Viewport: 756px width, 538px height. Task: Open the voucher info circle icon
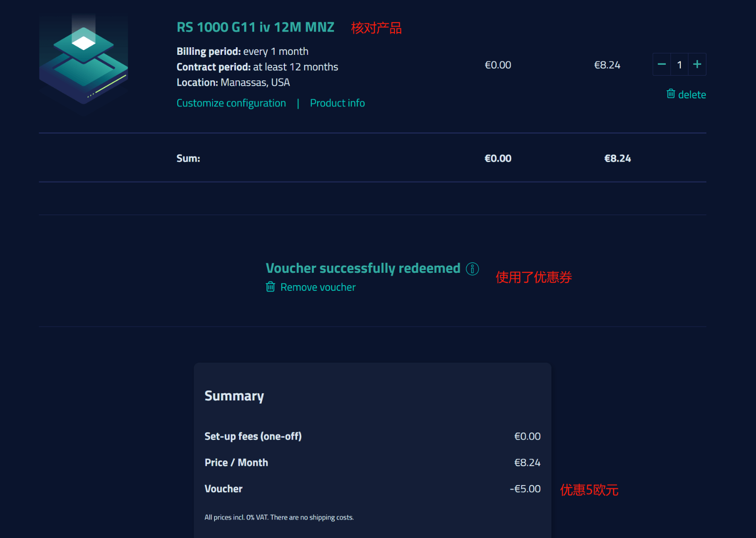tap(472, 269)
